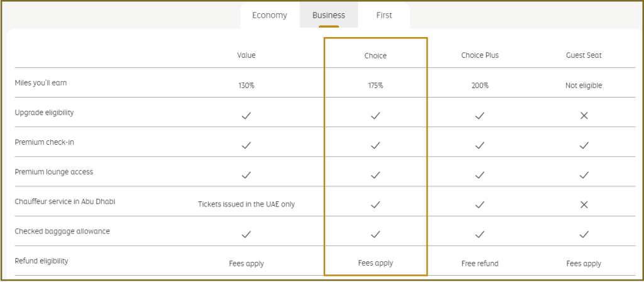Click the Checked baggage checkmark under Guest Seat
Image resolution: width=644 pixels, height=282 pixels.
584,234
